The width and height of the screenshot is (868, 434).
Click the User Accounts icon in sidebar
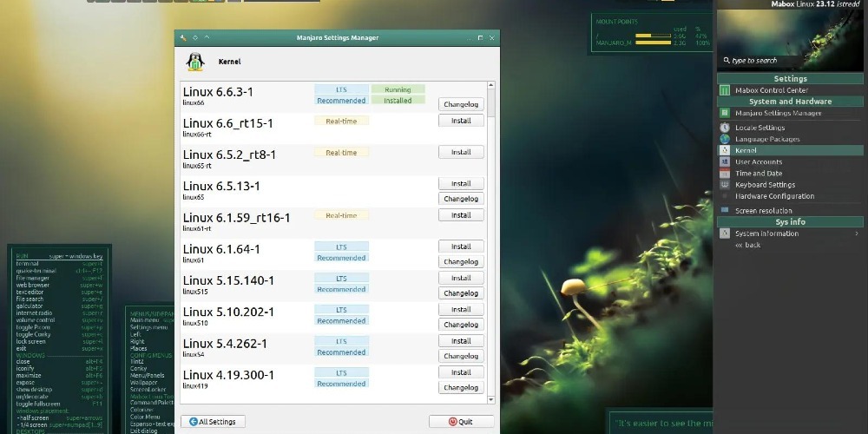click(x=725, y=161)
